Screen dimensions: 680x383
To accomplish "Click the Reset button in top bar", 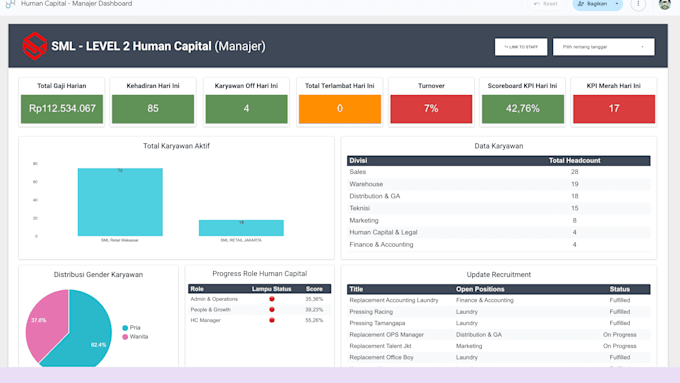I will coord(546,4).
